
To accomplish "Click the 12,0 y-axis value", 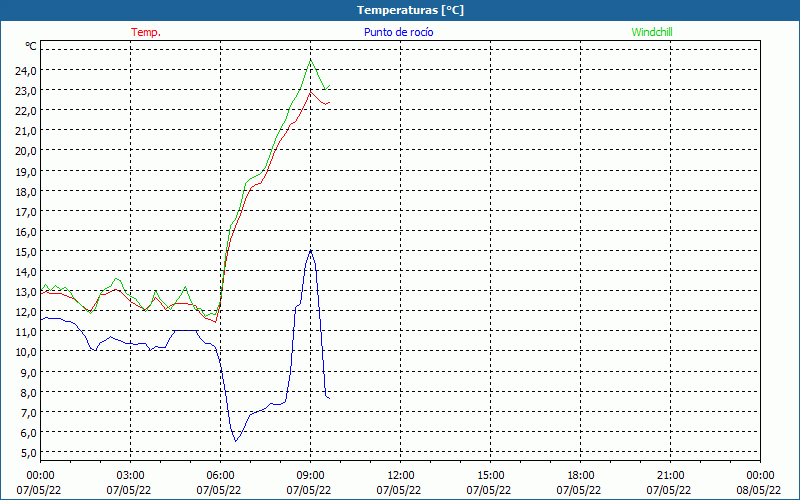I will [26, 312].
